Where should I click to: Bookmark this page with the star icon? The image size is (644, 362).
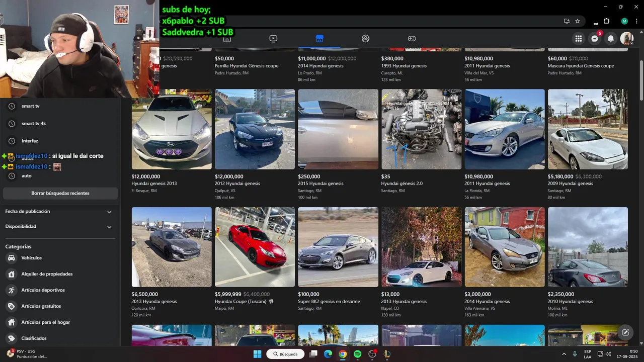[578, 21]
